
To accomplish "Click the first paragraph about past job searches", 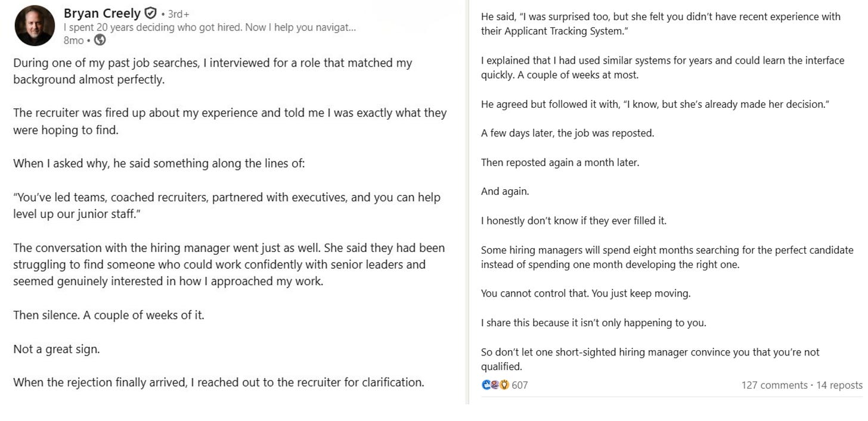I will (213, 71).
